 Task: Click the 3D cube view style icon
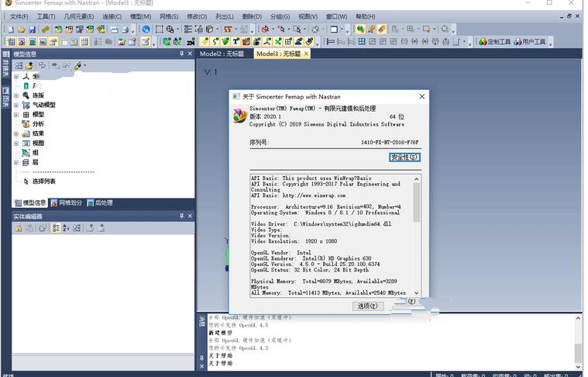pos(210,29)
